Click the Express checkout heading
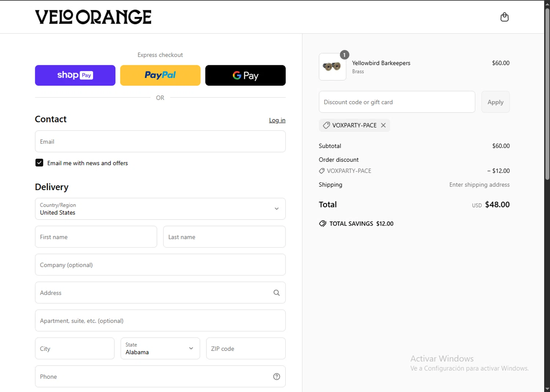 pos(160,55)
